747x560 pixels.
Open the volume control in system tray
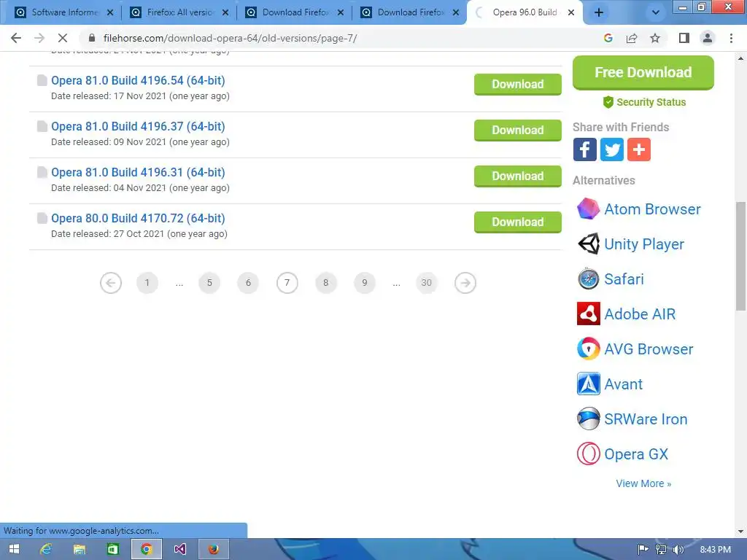click(678, 550)
